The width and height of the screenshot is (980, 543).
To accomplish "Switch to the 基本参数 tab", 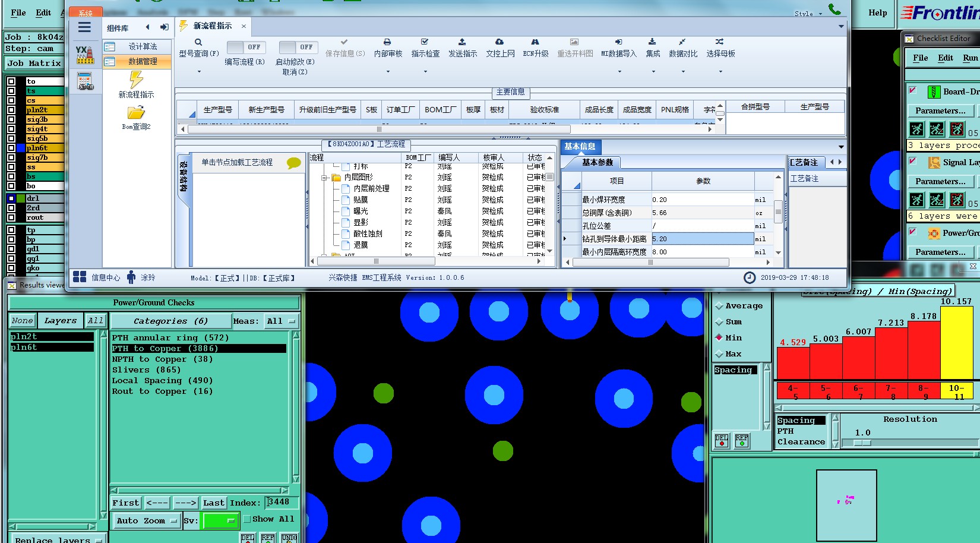I will 597,162.
